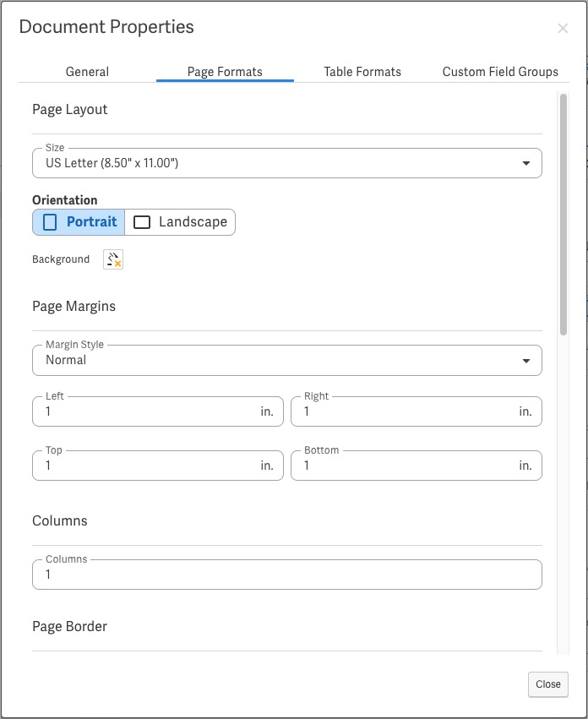
Task: Click the Background label text
Action: tap(61, 259)
